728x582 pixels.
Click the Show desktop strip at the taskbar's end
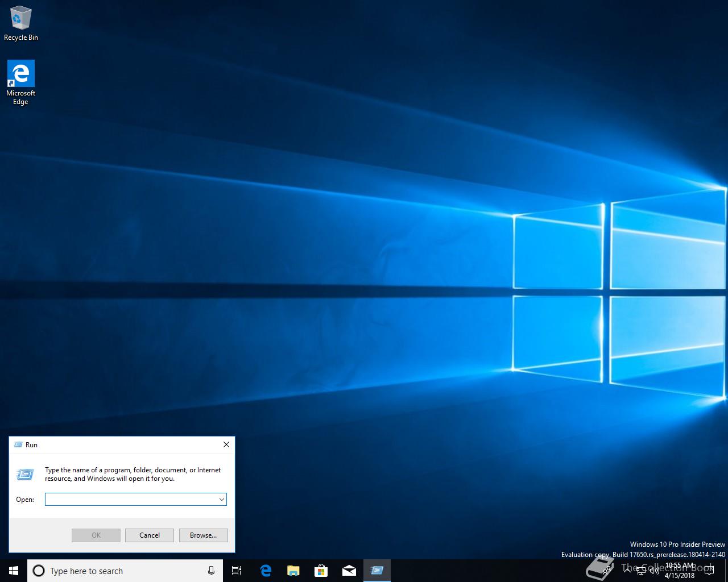click(x=726, y=571)
